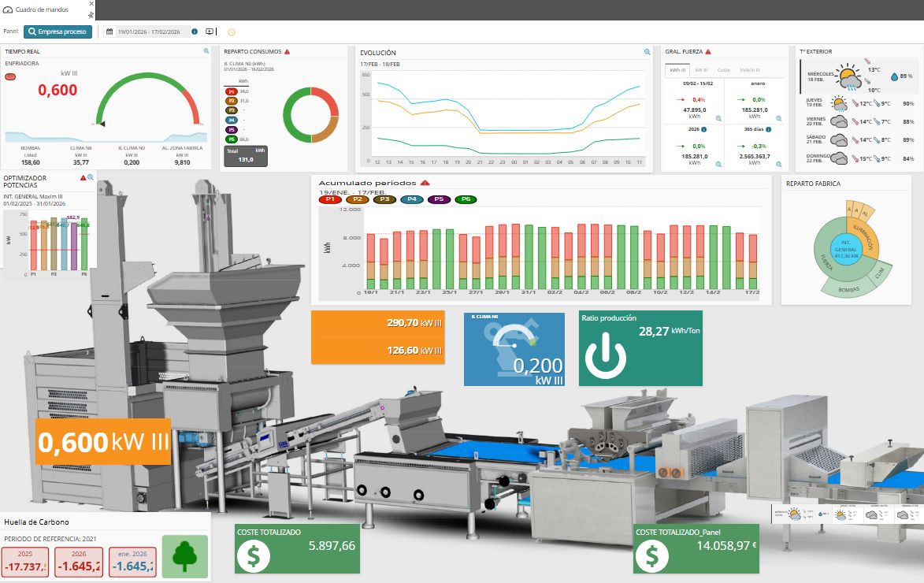Screen dimensions: 924x583
Task: Open the Empresa proceso panel selector
Action: [x=58, y=32]
